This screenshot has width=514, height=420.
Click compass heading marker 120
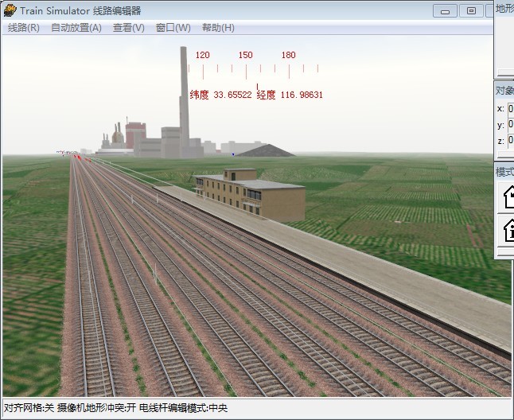coord(203,55)
